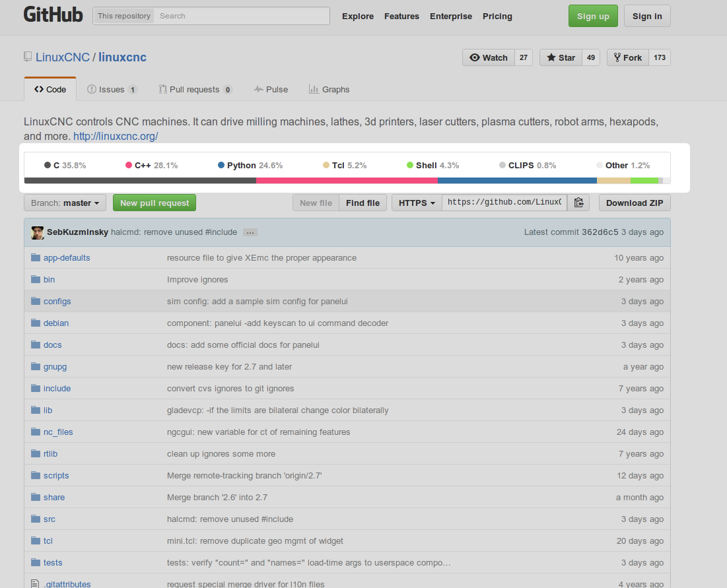Screen dimensions: 727x588
Task: Click the repository search field
Action: [x=242, y=16]
